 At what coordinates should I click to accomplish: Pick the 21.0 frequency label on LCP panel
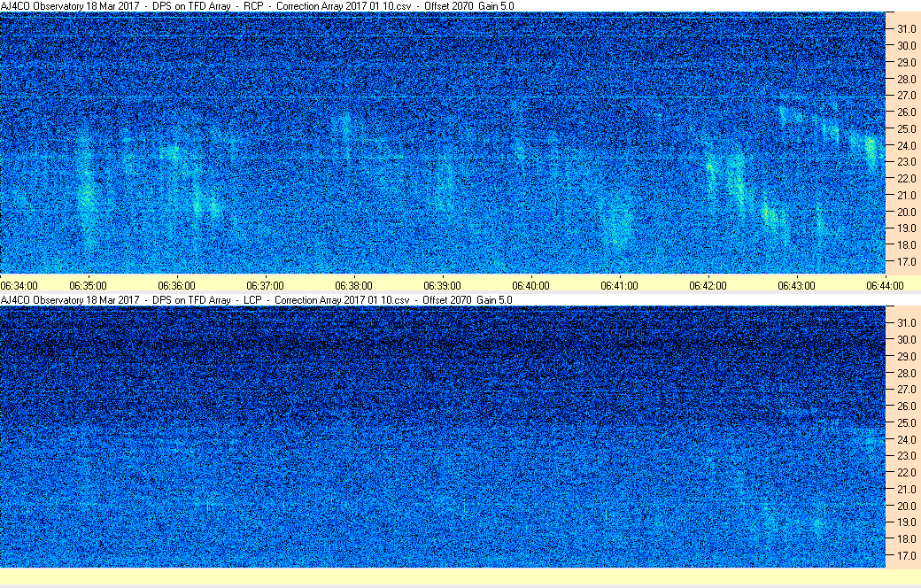tap(906, 490)
